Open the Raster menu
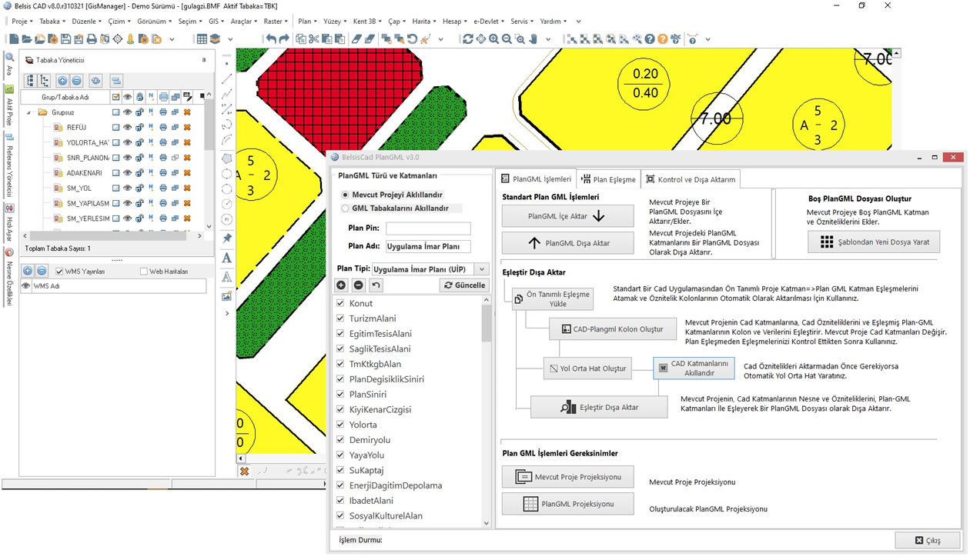Viewport: 970px width, 560px height. (275, 22)
